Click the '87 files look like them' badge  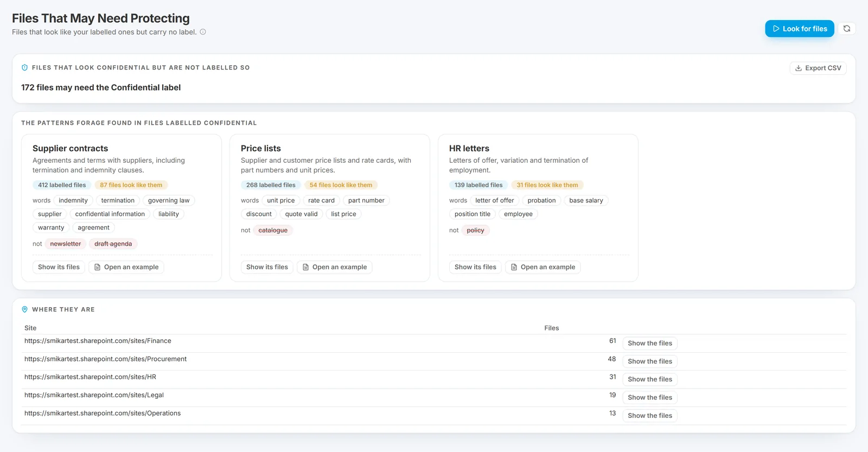[x=131, y=185]
